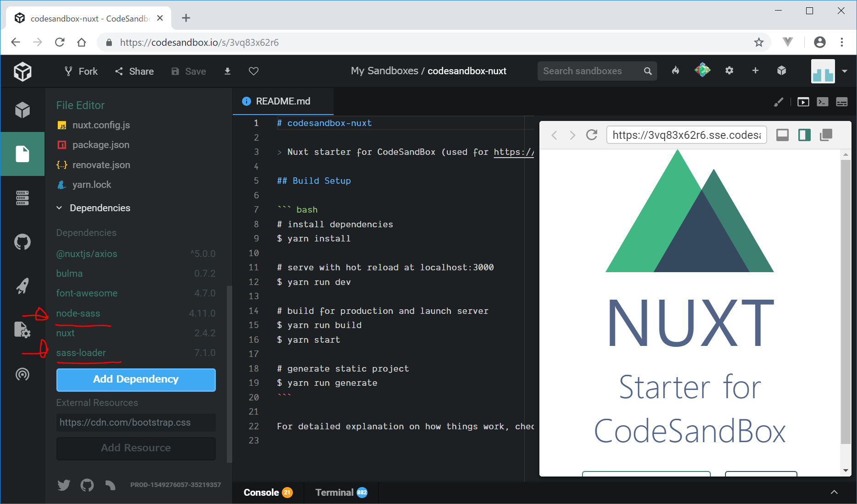857x504 pixels.
Task: Toggle split view in preview toolbar
Action: point(804,135)
